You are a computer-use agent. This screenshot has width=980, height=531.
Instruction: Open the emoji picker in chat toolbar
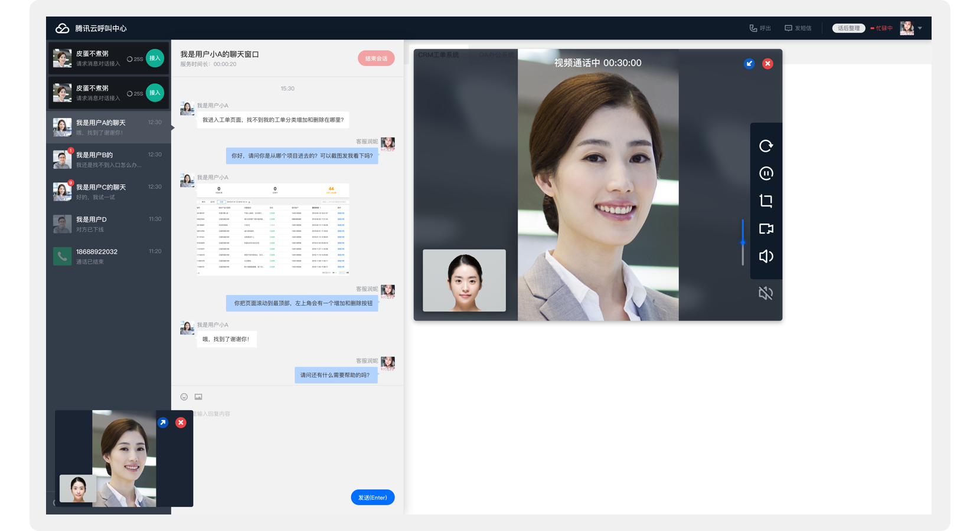pos(184,397)
